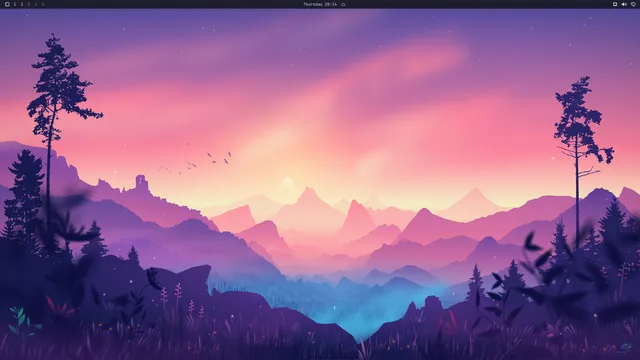Click the square tray icon left of volume
This screenshot has height=360, width=640.
tap(615, 4)
